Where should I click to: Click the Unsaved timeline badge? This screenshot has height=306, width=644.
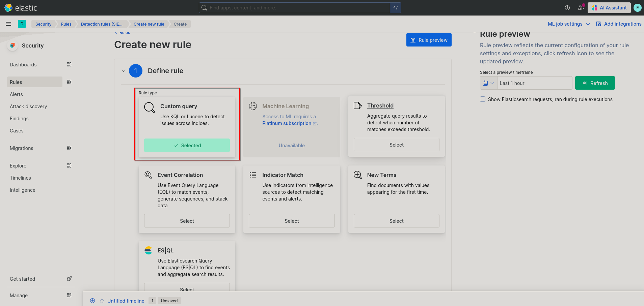click(x=169, y=301)
